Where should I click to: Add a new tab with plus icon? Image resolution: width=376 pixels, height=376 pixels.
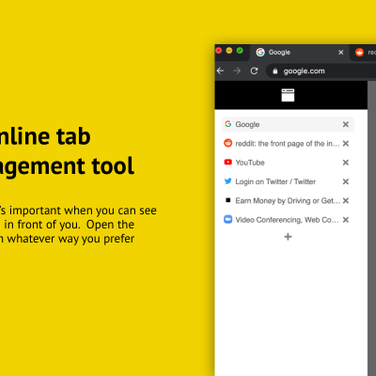288,237
